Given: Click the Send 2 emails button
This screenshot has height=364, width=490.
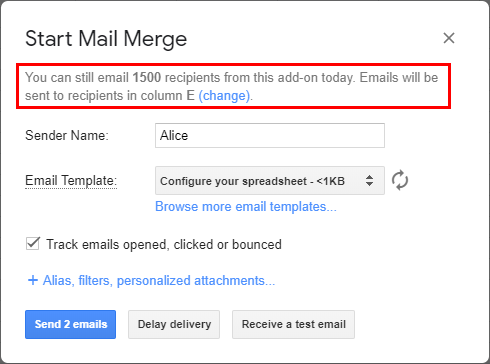Looking at the screenshot, I should click(x=70, y=324).
